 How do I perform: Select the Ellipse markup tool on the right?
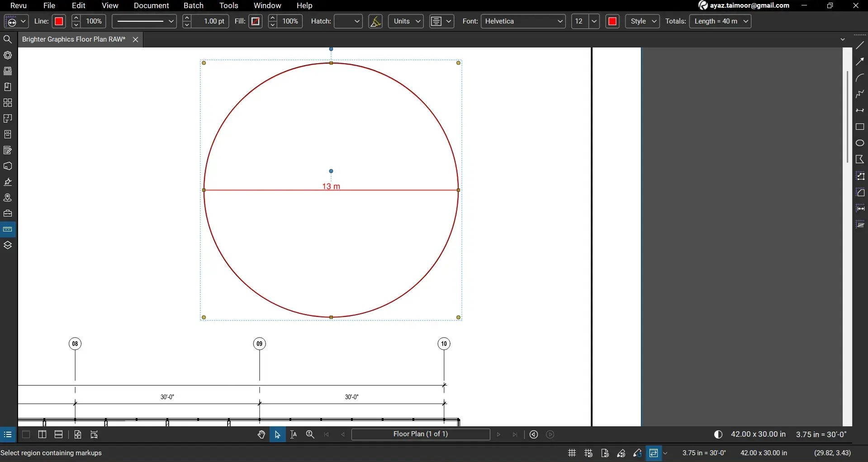coord(861,143)
